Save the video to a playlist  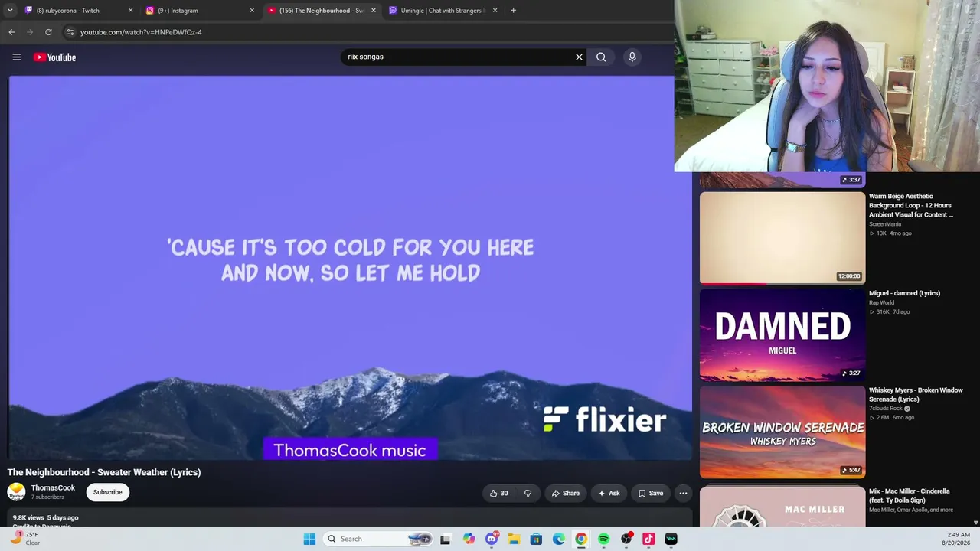click(x=651, y=493)
